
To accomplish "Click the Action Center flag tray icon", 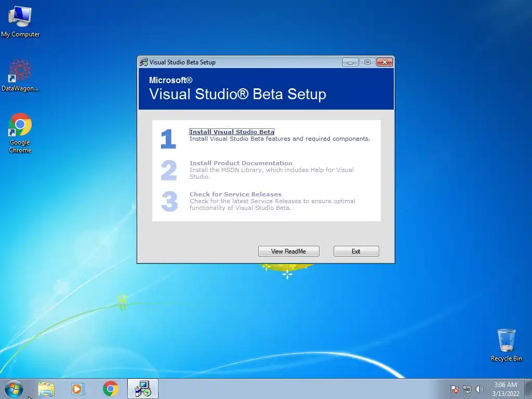I will click(455, 389).
